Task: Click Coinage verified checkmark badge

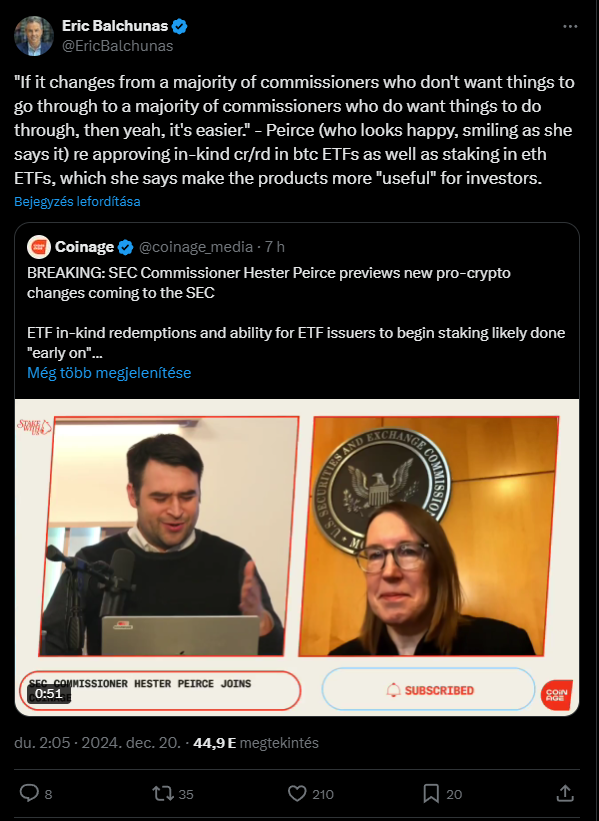Action: click(126, 247)
